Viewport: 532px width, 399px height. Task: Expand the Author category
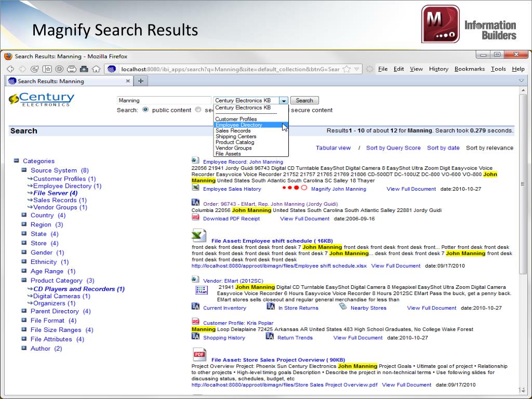point(24,348)
